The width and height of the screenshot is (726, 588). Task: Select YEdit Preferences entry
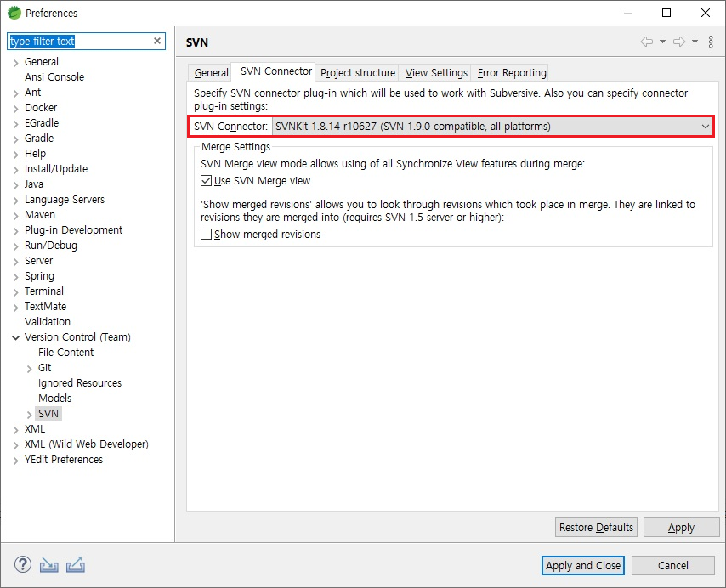tap(64, 459)
